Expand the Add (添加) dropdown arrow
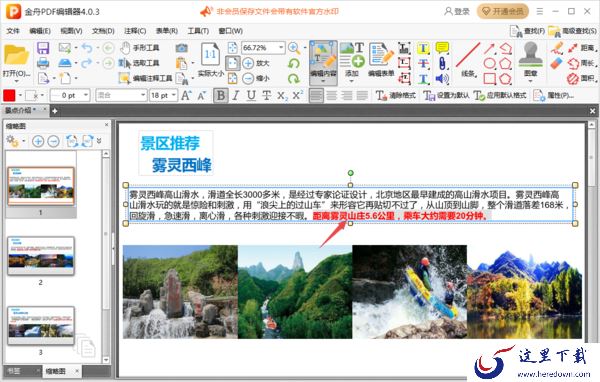The image size is (600, 382). point(351,82)
